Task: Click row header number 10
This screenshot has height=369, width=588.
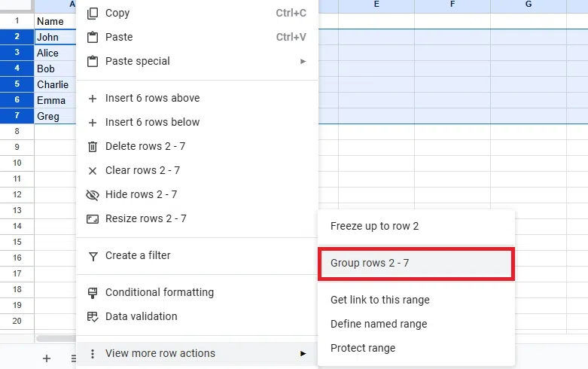Action: [x=17, y=163]
